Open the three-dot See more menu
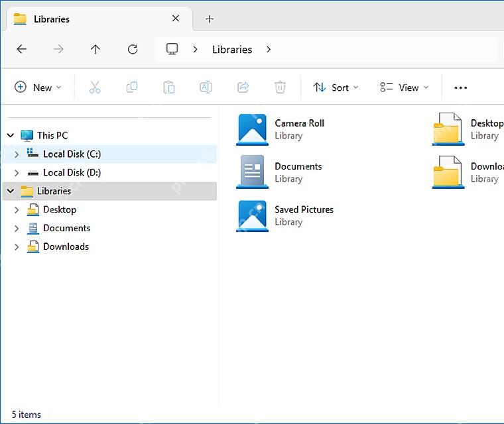The image size is (504, 424). [x=461, y=87]
